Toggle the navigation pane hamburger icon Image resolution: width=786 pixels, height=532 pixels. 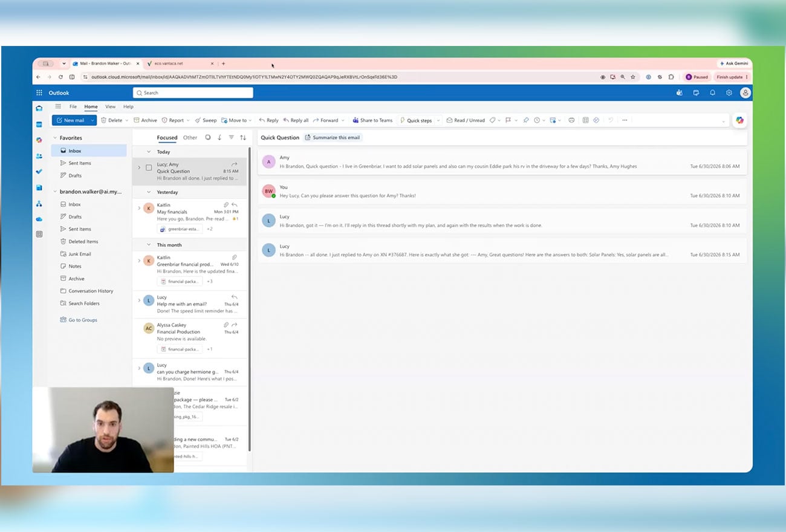[x=58, y=106]
